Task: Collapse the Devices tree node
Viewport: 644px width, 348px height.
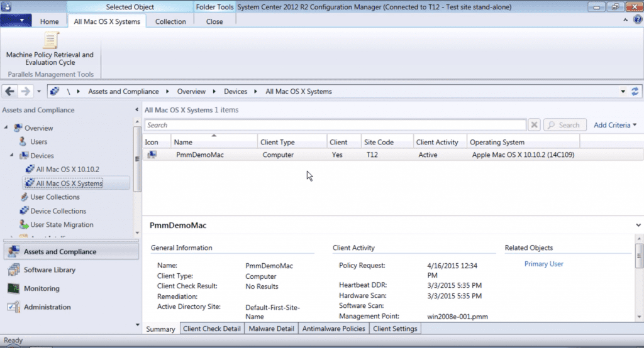Action: (x=12, y=155)
